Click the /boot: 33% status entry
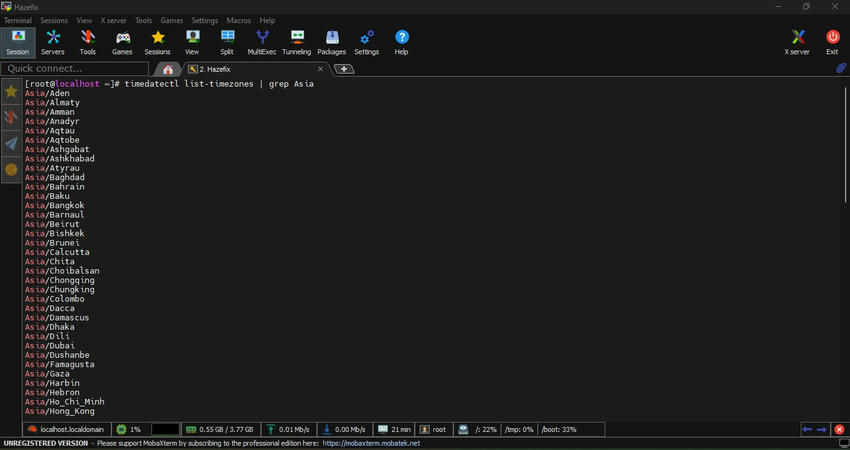This screenshot has height=450, width=850. (559, 429)
